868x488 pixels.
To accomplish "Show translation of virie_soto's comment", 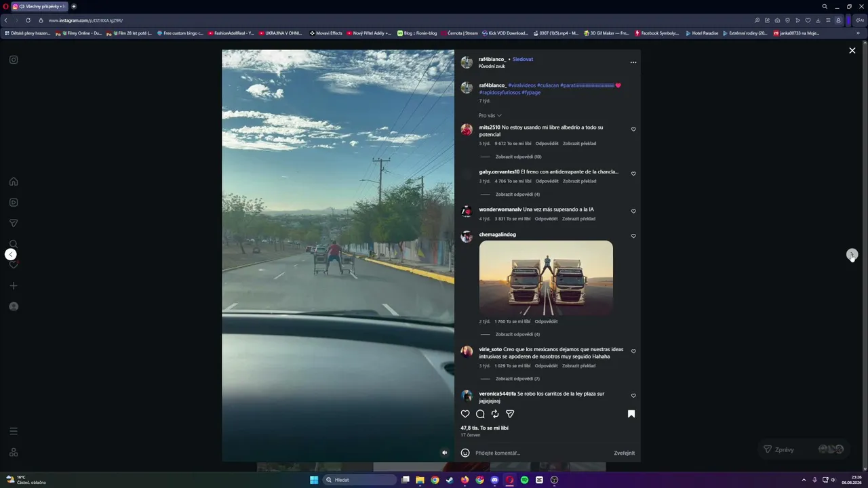I will click(x=579, y=366).
